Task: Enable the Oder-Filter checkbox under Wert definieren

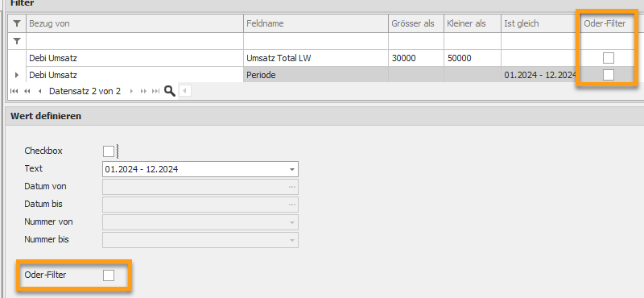Action: pyautogui.click(x=109, y=275)
